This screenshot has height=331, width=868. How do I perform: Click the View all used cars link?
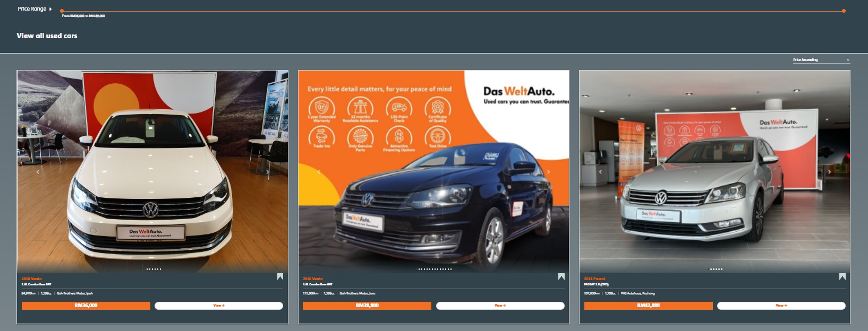click(47, 36)
